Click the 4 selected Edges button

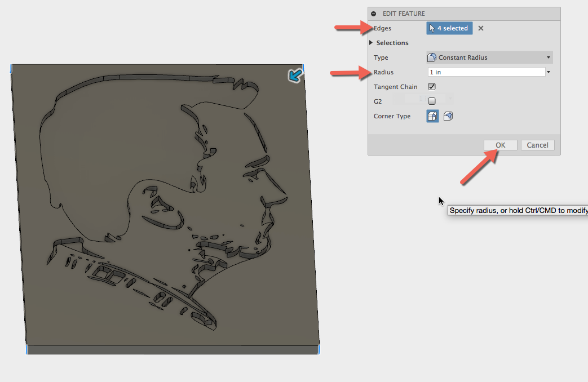(449, 28)
